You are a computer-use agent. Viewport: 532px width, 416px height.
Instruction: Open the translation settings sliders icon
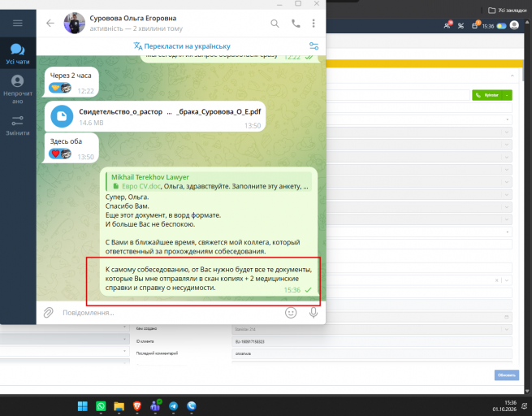[x=314, y=45]
